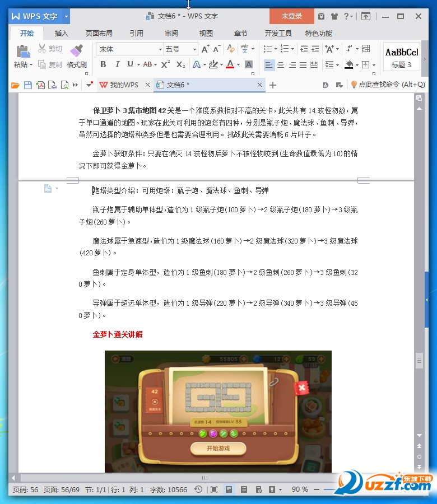Pick the paragraph shading fill bucket
Image resolution: width=437 pixels, height=504 pixels.
pyautogui.click(x=349, y=65)
